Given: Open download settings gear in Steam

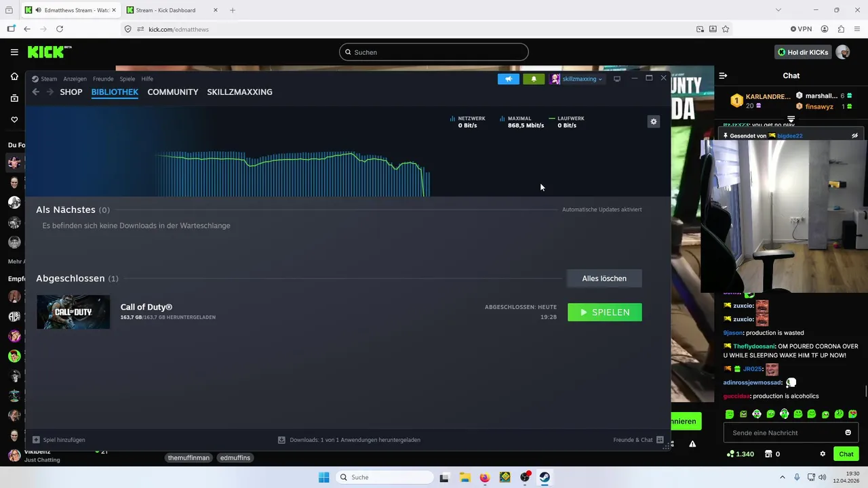Looking at the screenshot, I should coord(654,122).
